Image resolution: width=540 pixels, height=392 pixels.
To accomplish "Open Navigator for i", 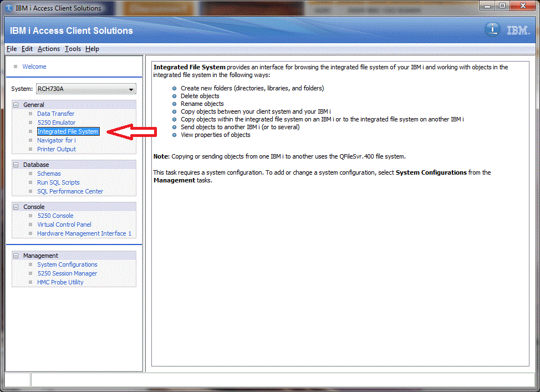I will pyautogui.click(x=56, y=140).
